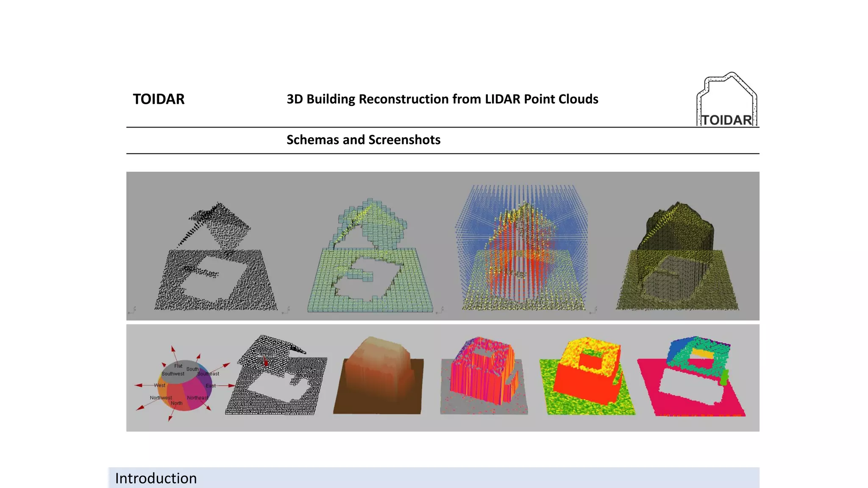868x488 pixels.
Task: Click the 'Southeast' label on color wheel
Action: pos(208,374)
